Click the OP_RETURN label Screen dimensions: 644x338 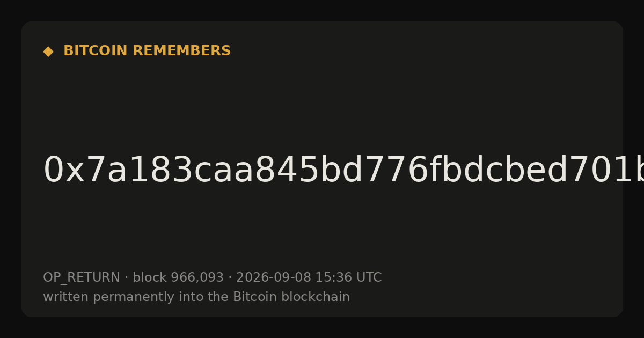click(x=82, y=278)
